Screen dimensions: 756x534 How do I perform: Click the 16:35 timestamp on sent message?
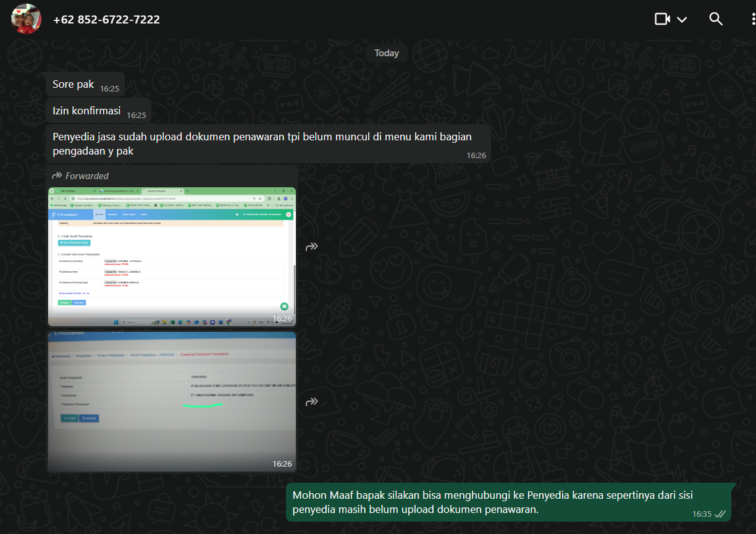702,514
